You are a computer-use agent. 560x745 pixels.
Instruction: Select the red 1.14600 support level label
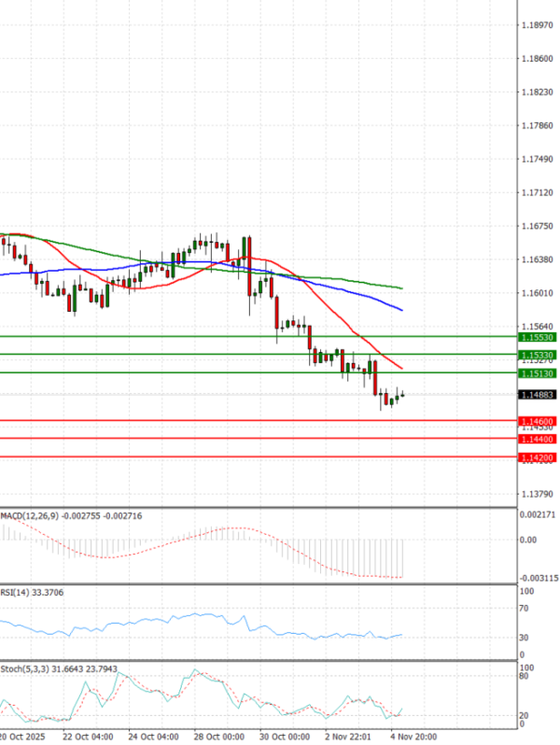(539, 421)
